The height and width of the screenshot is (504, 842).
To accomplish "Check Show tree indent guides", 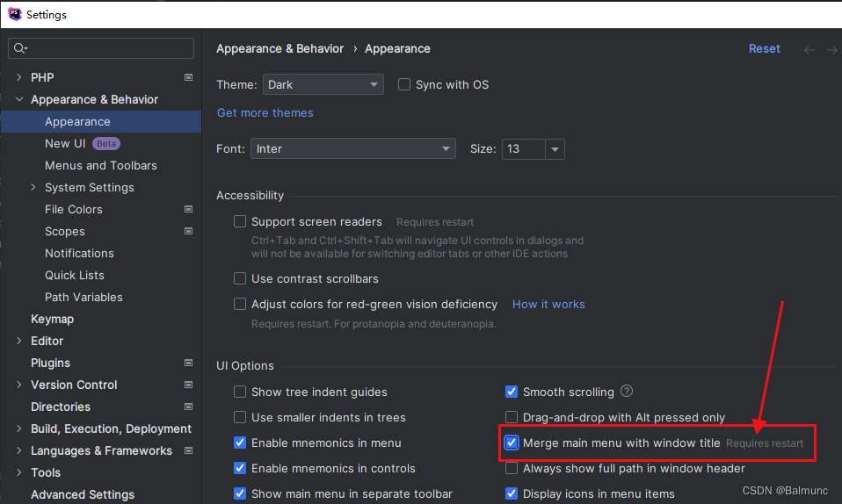I will click(240, 392).
